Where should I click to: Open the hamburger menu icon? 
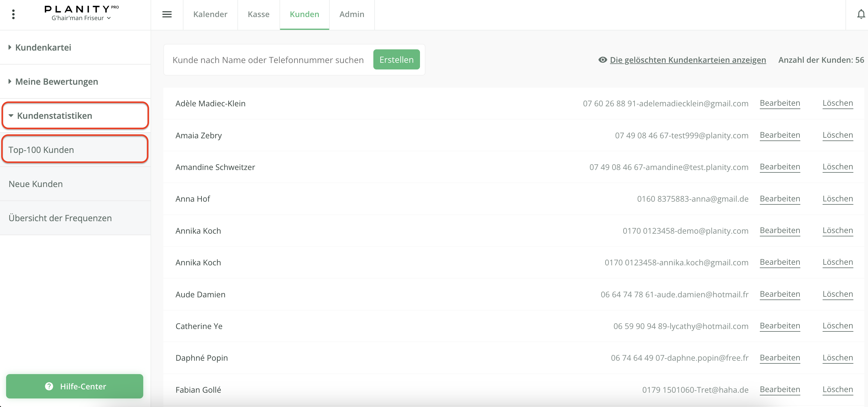(x=167, y=14)
